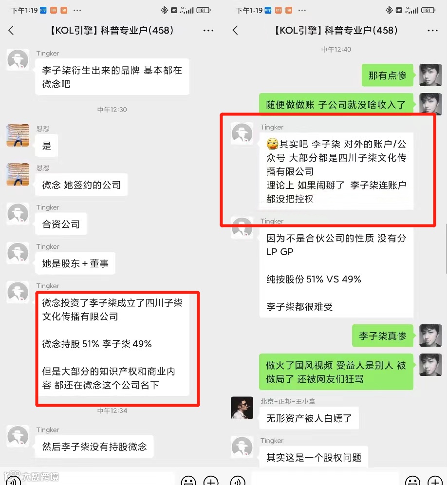The width and height of the screenshot is (448, 485).
Task: Open 北京-正邦-王小拿 profile avatar
Action: [242, 408]
